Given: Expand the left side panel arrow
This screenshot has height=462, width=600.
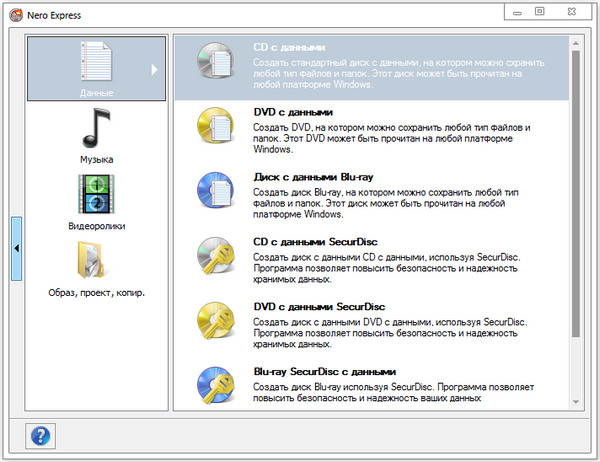Looking at the screenshot, I should (x=17, y=247).
